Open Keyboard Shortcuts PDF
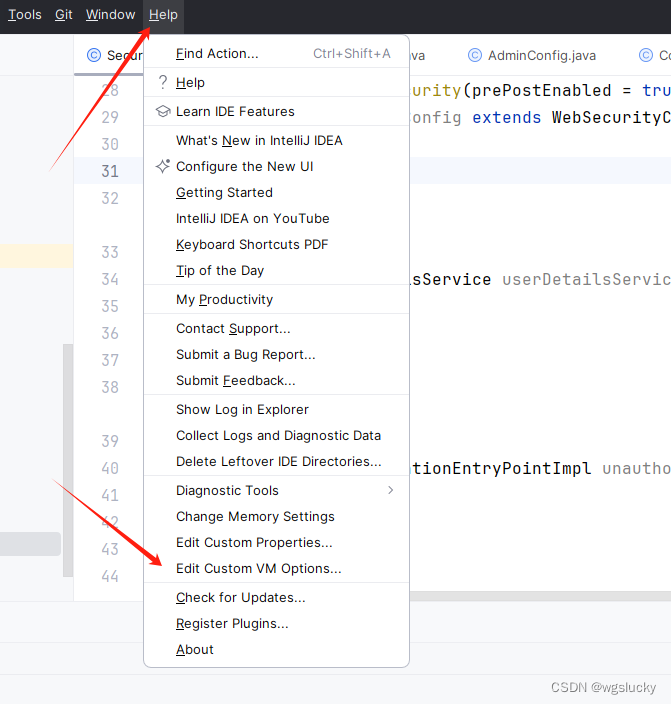The width and height of the screenshot is (671, 704). [276, 245]
